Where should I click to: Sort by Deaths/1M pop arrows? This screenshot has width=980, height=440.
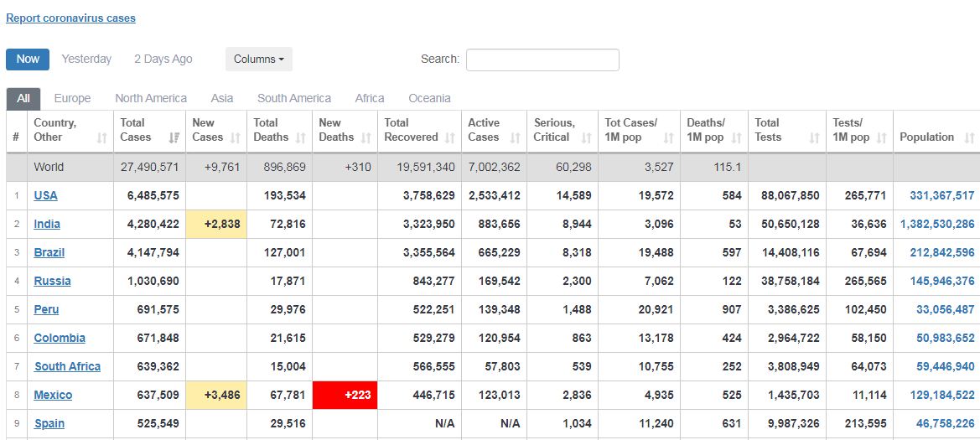tap(737, 138)
